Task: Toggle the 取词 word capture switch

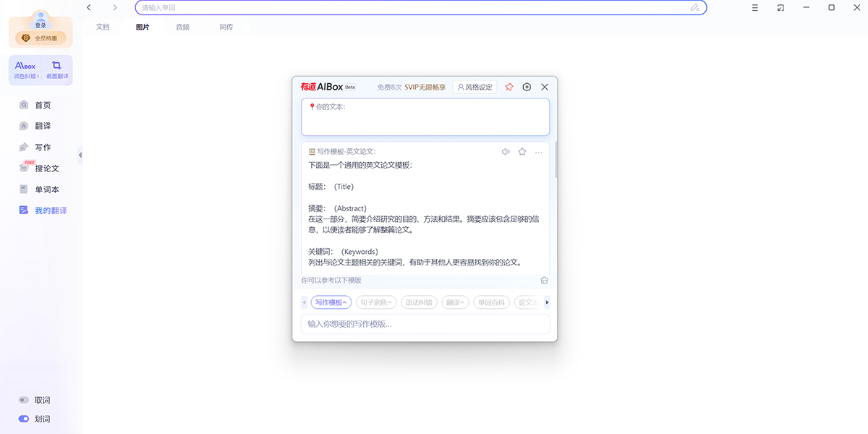Action: pos(24,400)
